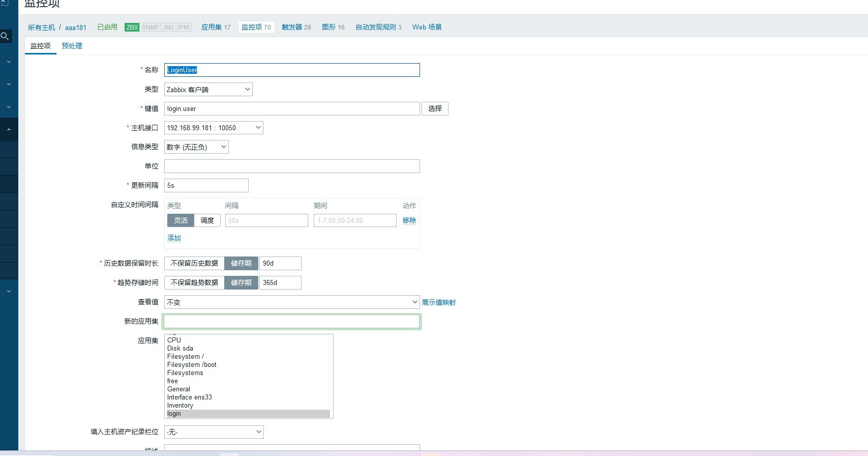Select Inventory in application list
Viewport: 868px width, 456px height.
[x=248, y=406]
